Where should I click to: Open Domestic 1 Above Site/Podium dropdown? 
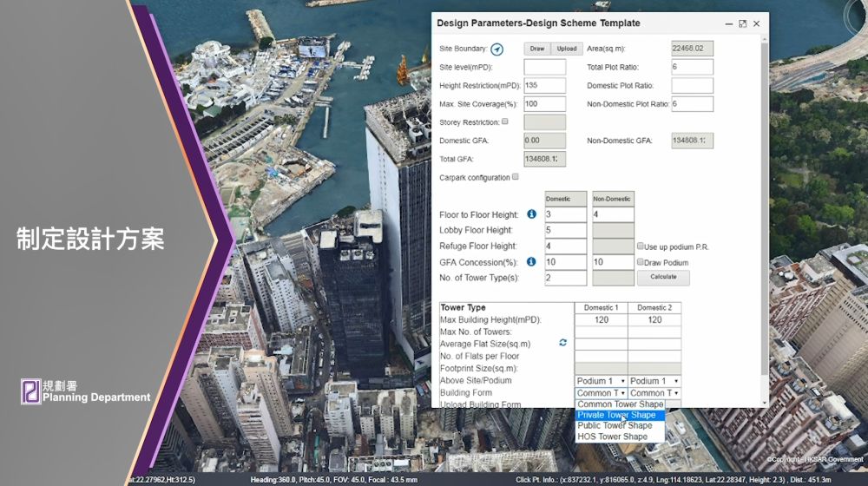(x=601, y=381)
